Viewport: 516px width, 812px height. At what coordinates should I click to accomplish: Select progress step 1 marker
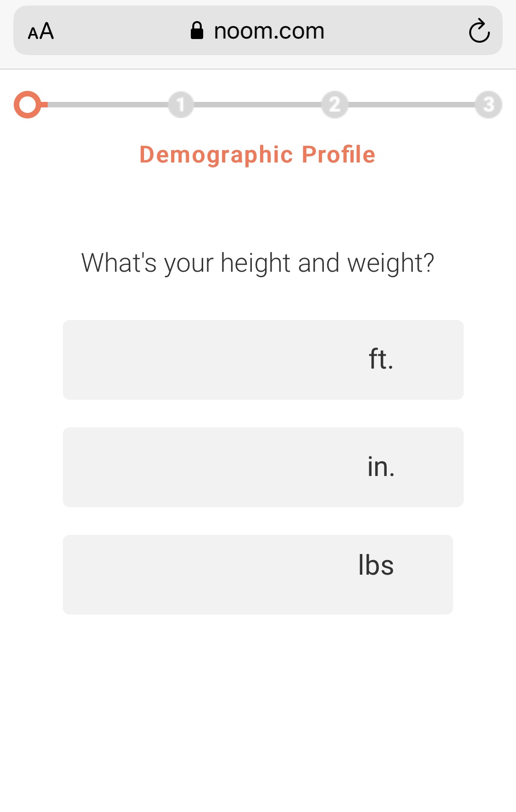tap(181, 105)
